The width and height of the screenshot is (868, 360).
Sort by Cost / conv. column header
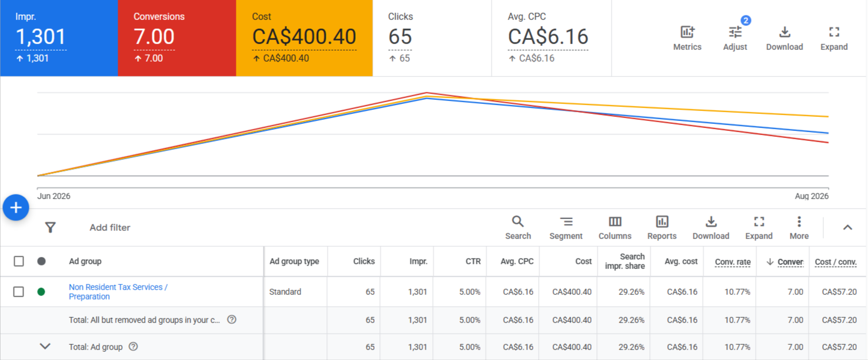click(x=836, y=262)
